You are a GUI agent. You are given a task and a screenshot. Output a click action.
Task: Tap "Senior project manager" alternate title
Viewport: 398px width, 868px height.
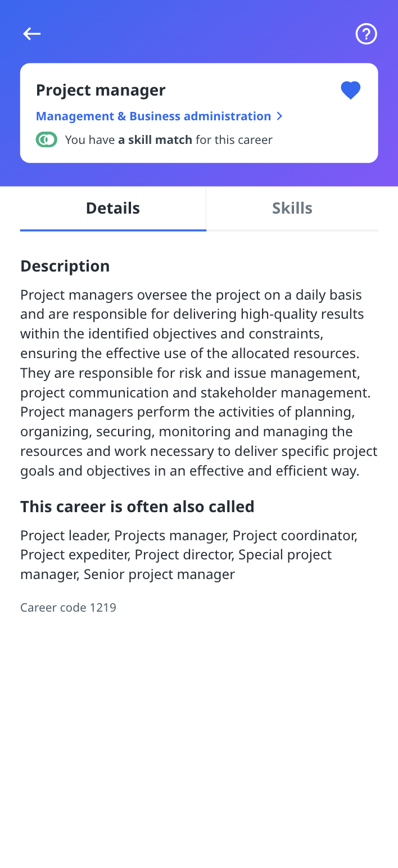point(159,574)
